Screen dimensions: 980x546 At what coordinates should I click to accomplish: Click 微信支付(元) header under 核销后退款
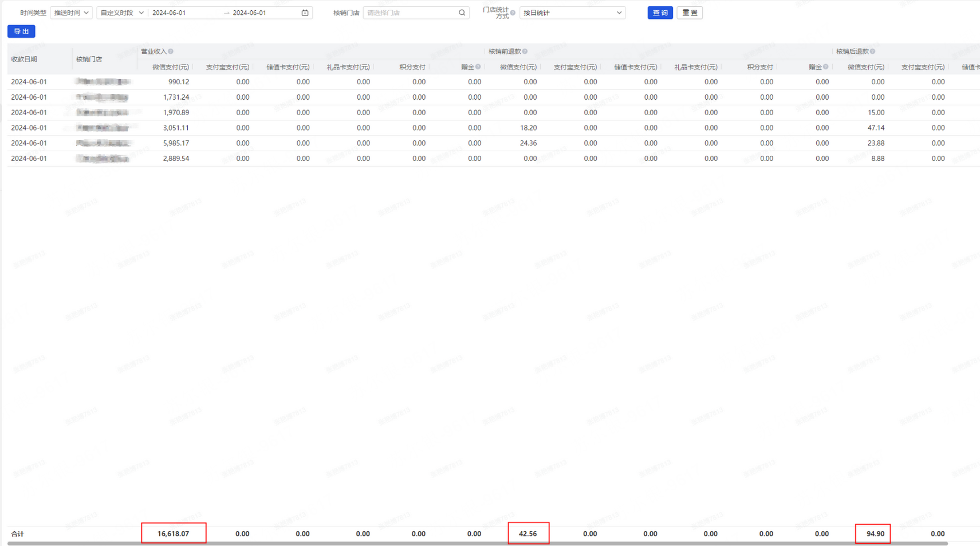(x=866, y=67)
